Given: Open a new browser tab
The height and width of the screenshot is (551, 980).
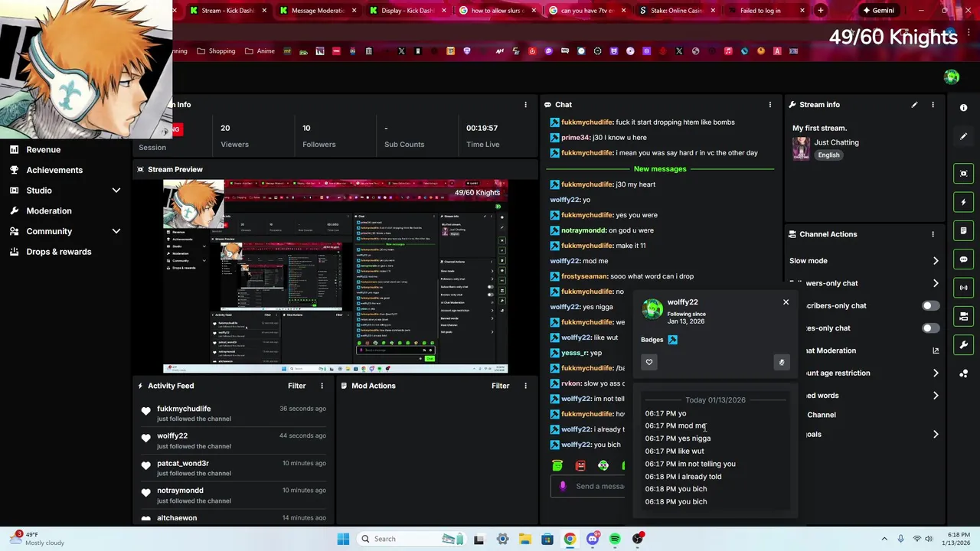Looking at the screenshot, I should [x=820, y=11].
